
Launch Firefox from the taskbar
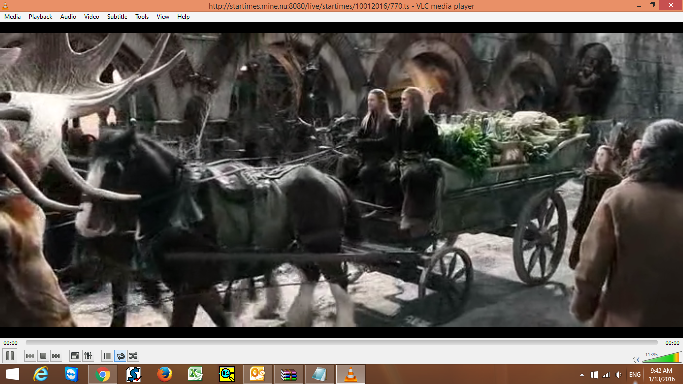(165, 374)
